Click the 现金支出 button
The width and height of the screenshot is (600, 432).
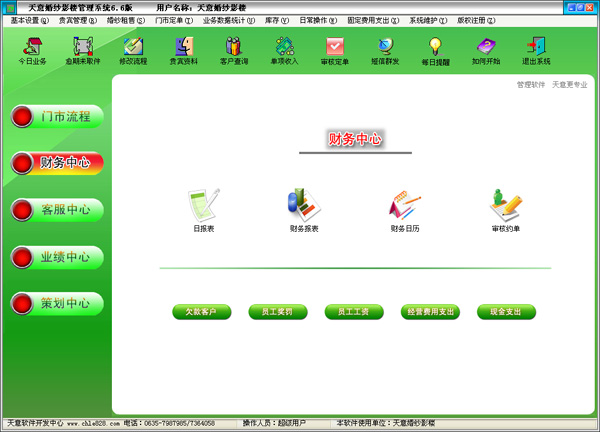(x=506, y=312)
